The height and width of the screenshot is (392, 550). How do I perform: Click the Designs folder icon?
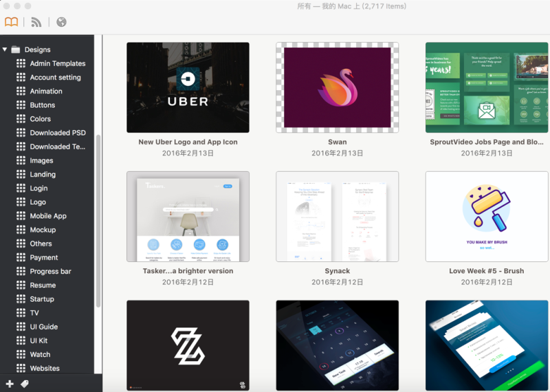tap(15, 50)
